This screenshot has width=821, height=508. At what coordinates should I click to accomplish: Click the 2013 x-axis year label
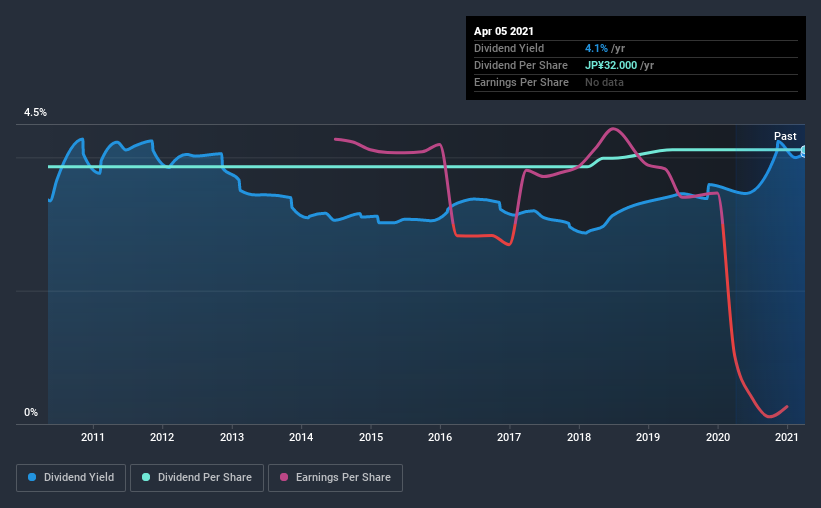pyautogui.click(x=232, y=437)
